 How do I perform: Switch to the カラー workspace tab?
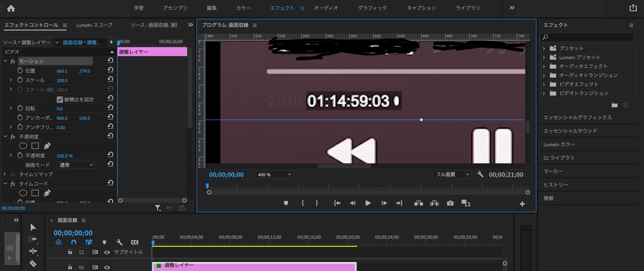[243, 8]
